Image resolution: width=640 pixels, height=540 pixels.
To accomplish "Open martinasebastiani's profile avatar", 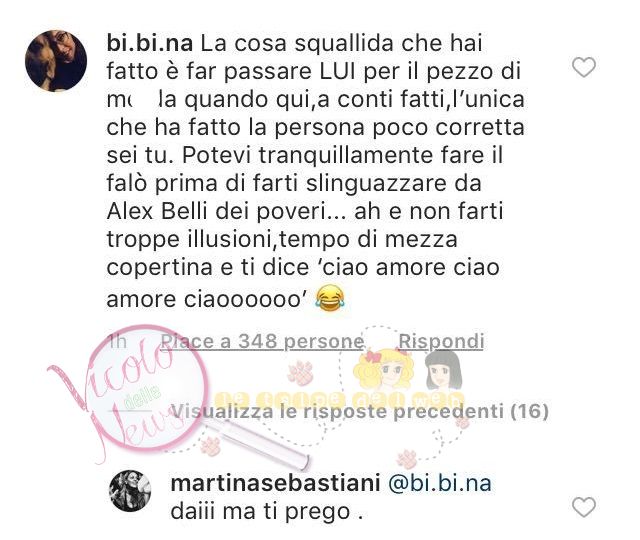I will (131, 491).
